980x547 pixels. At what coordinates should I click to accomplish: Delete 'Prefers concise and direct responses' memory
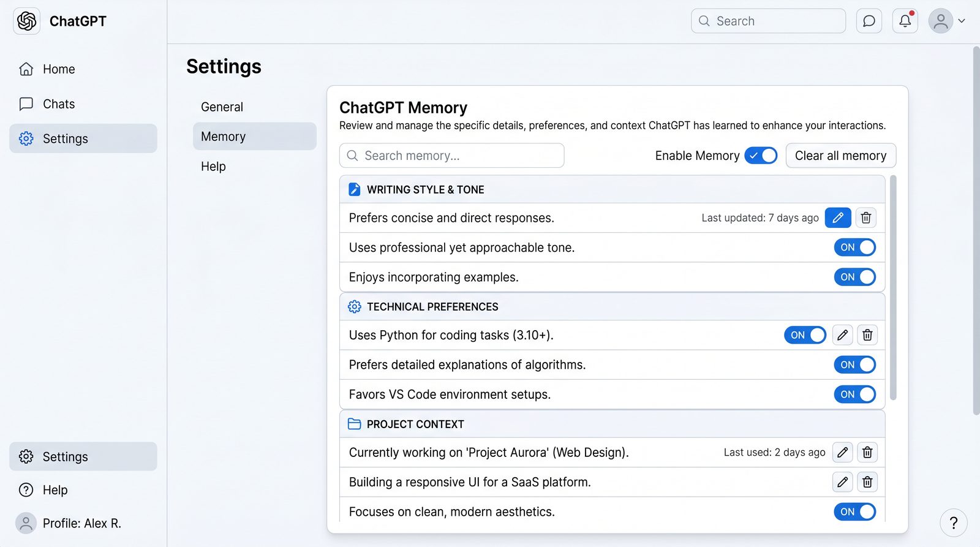pyautogui.click(x=865, y=217)
